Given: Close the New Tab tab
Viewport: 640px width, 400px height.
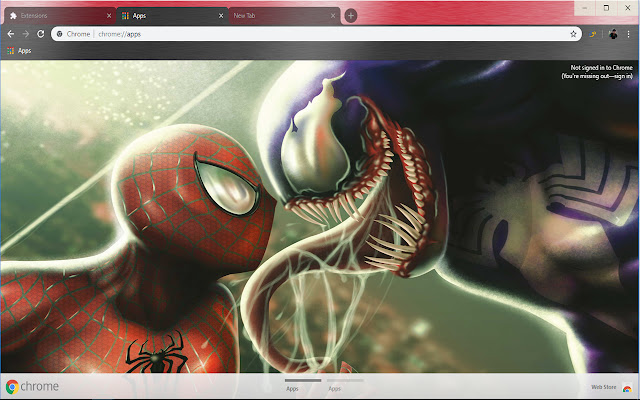Looking at the screenshot, I should coord(332,16).
